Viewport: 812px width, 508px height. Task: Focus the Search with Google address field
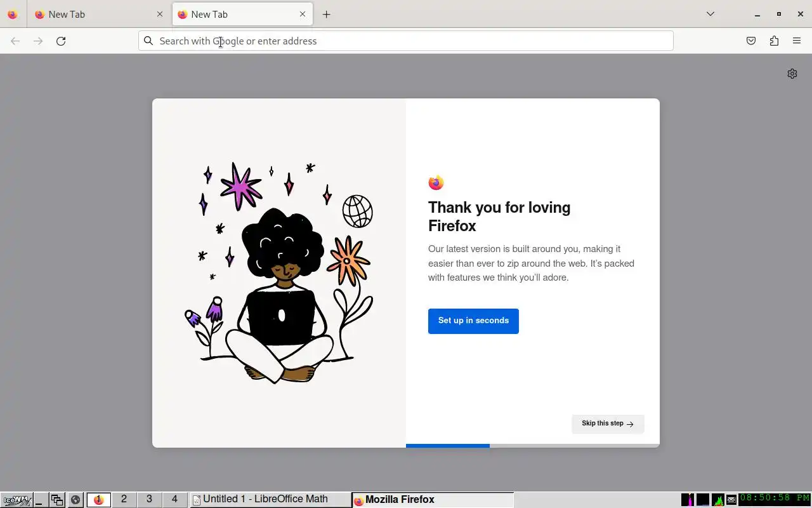(406, 41)
